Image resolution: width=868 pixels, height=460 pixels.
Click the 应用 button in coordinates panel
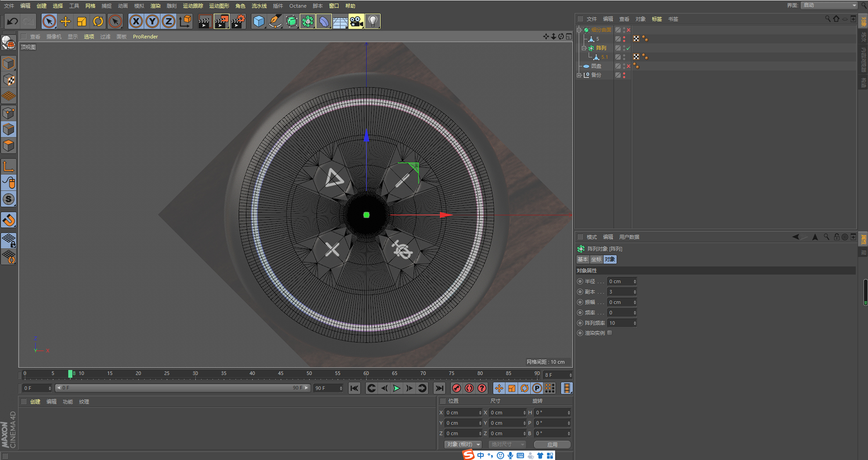[x=552, y=444]
